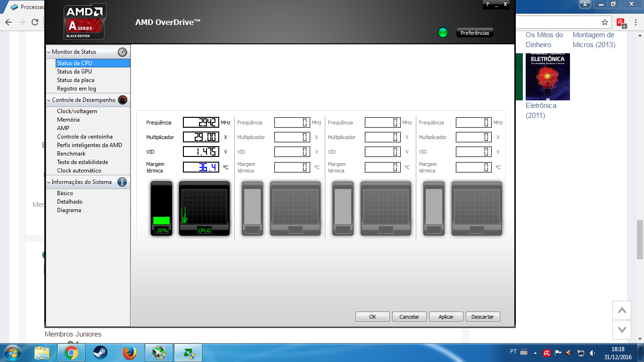Click the OverDrive help question mark
This screenshot has height=362, width=644.
(487, 4)
